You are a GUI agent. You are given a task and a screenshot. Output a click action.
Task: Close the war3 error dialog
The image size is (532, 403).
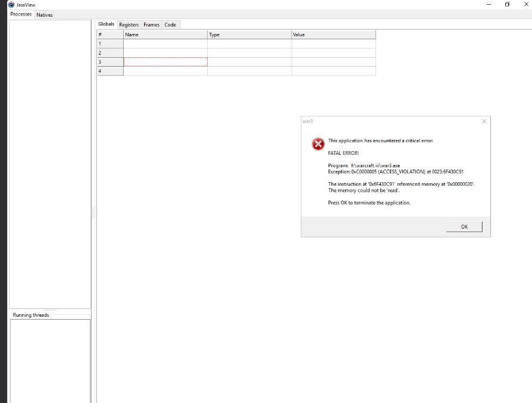pyautogui.click(x=484, y=121)
